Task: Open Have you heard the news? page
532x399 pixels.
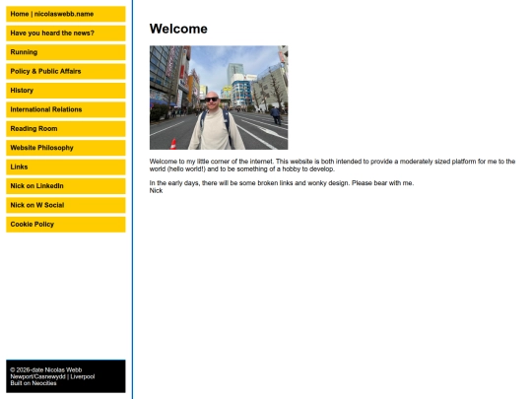Action: pos(66,33)
